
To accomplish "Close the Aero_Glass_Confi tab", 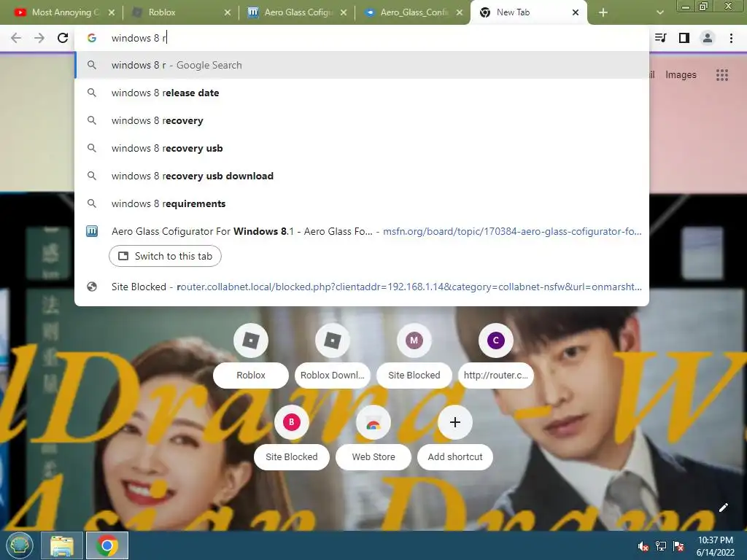I will 460,13.
